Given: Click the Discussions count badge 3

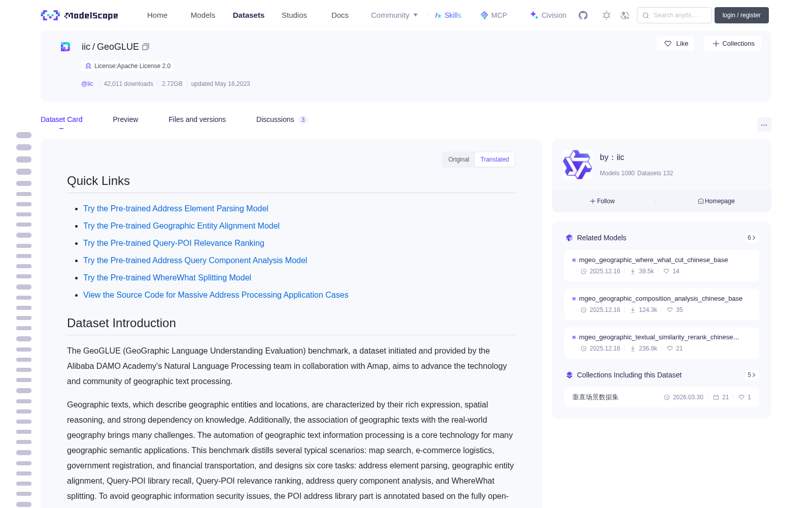Looking at the screenshot, I should pyautogui.click(x=303, y=120).
